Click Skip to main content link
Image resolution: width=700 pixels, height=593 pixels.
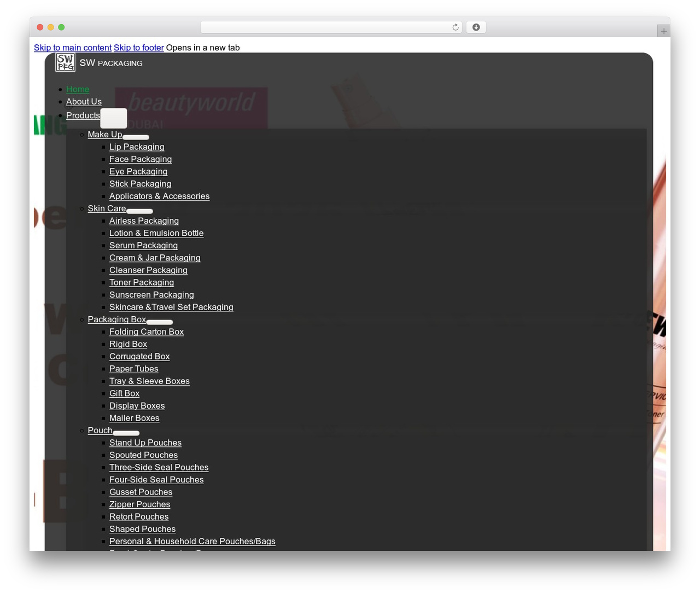[73, 48]
